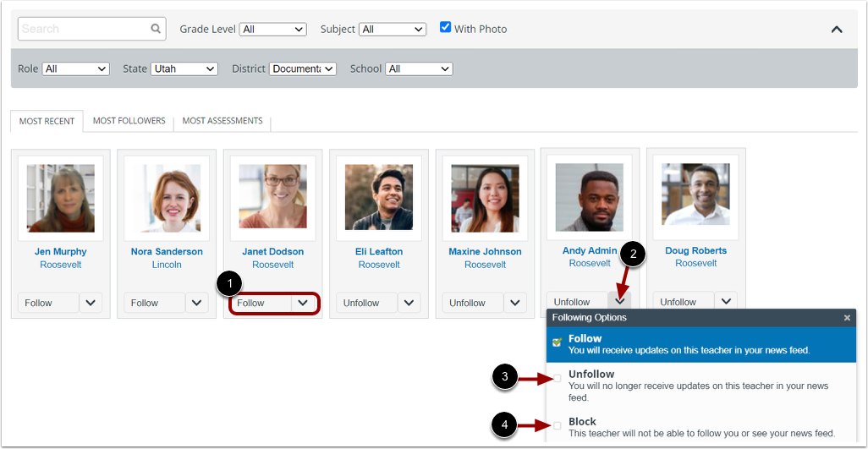Toggle following options arrow for Andy Admin

tap(620, 301)
